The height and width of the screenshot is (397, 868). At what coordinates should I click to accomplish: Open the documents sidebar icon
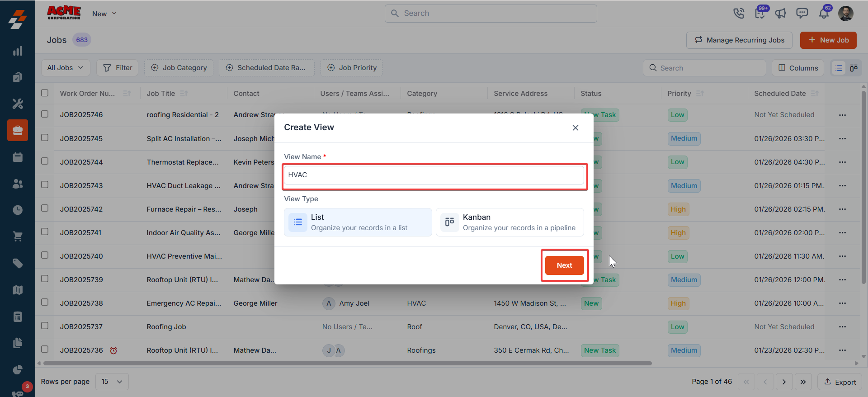point(18,343)
